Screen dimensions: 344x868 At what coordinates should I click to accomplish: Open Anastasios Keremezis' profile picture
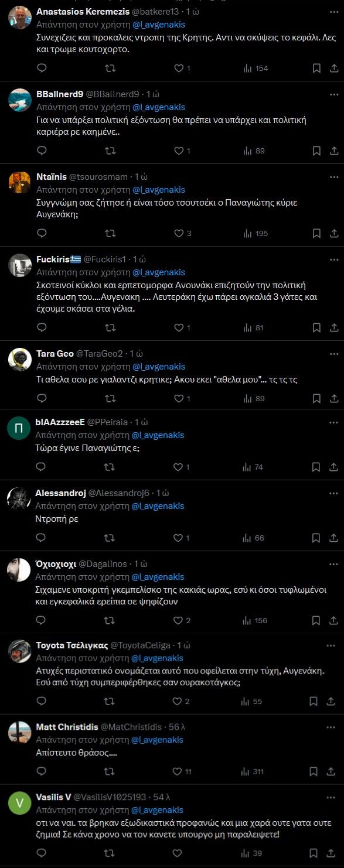click(20, 18)
